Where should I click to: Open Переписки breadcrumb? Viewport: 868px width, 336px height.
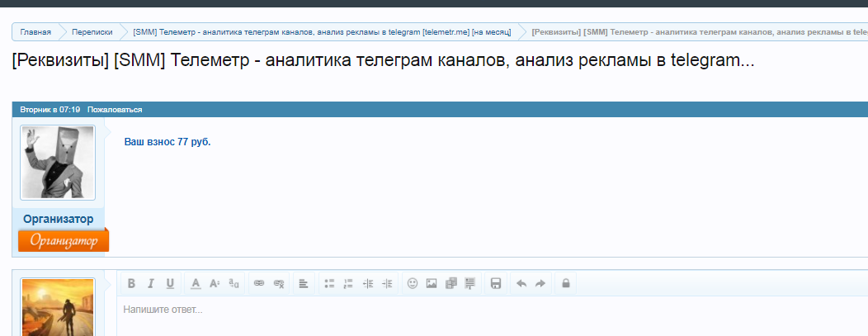click(92, 32)
